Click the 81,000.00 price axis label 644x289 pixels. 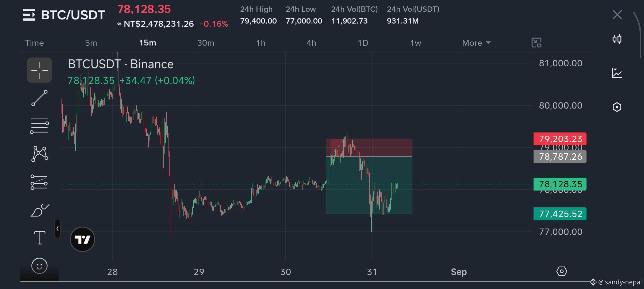pos(561,63)
